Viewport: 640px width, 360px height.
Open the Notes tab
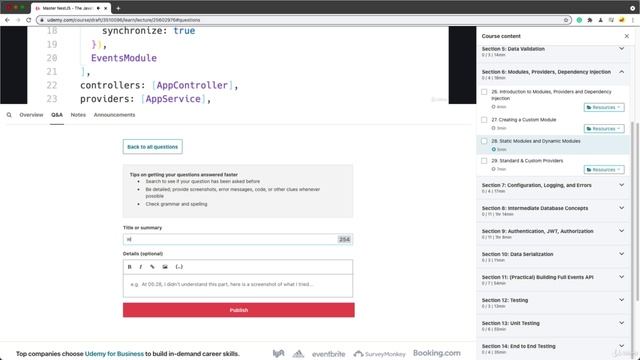(78, 115)
